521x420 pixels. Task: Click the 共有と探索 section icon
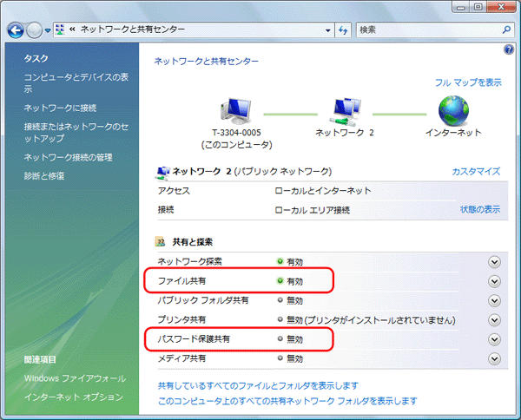tap(159, 242)
